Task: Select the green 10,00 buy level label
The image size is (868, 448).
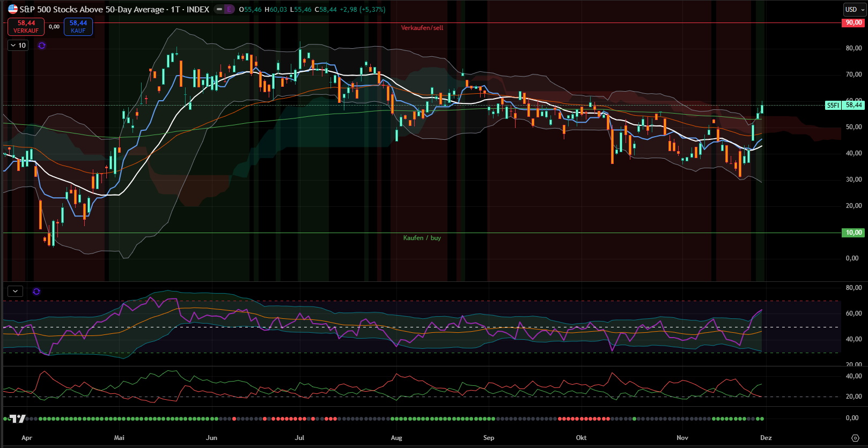Action: 854,233
